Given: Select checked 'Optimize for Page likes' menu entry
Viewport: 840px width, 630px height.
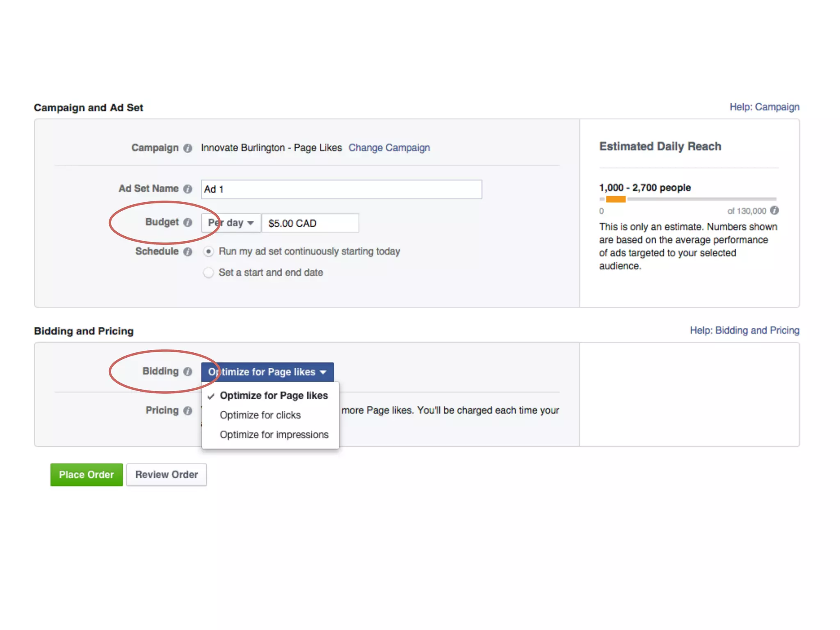Looking at the screenshot, I should (x=274, y=396).
